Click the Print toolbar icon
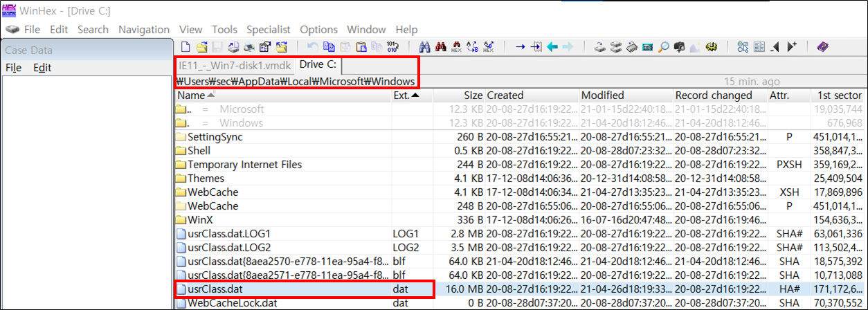The height and width of the screenshot is (310, 868). coord(248,47)
